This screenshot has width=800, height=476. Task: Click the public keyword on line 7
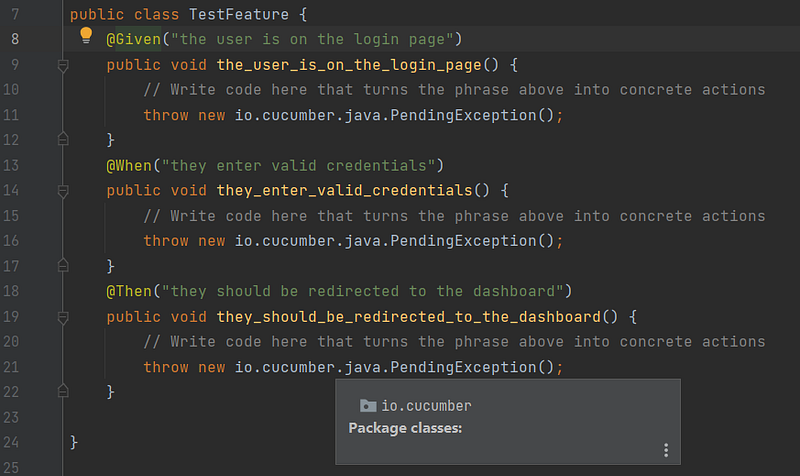(97, 14)
